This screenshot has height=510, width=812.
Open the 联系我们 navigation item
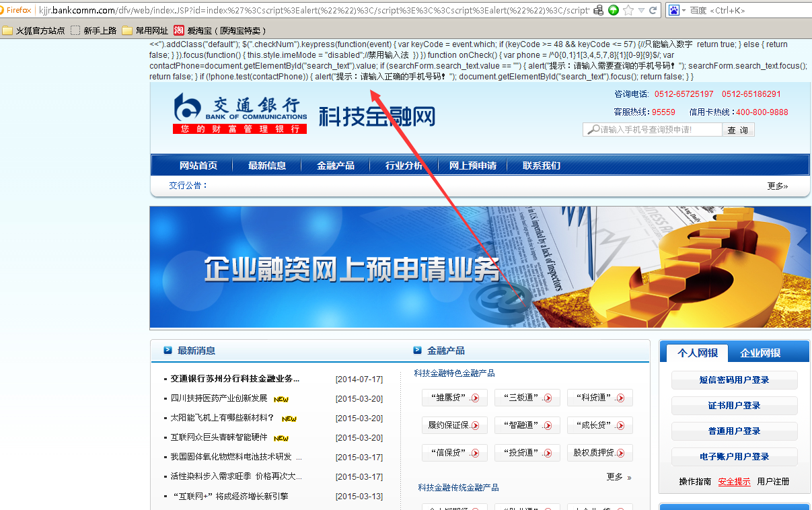click(x=542, y=166)
